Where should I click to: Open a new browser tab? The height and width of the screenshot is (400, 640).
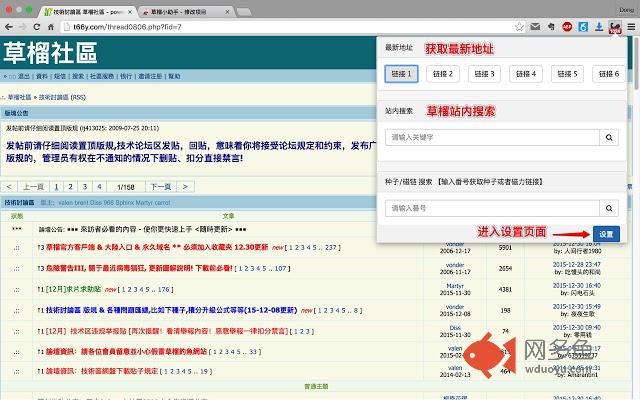pyautogui.click(x=244, y=12)
